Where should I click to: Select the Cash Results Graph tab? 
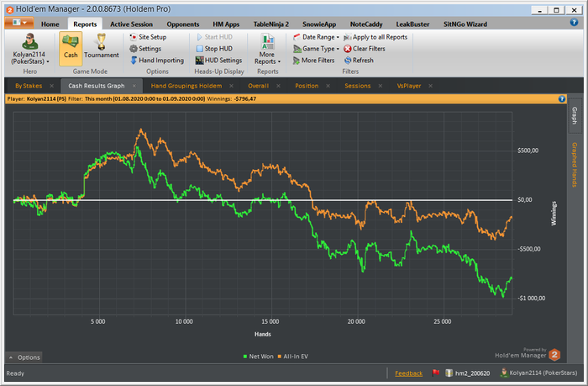pyautogui.click(x=97, y=86)
